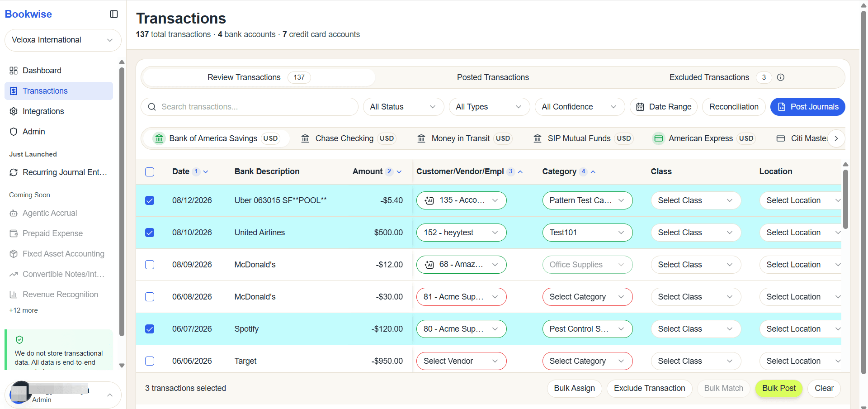
Task: Click the Excluded Transactions info icon
Action: (x=781, y=77)
